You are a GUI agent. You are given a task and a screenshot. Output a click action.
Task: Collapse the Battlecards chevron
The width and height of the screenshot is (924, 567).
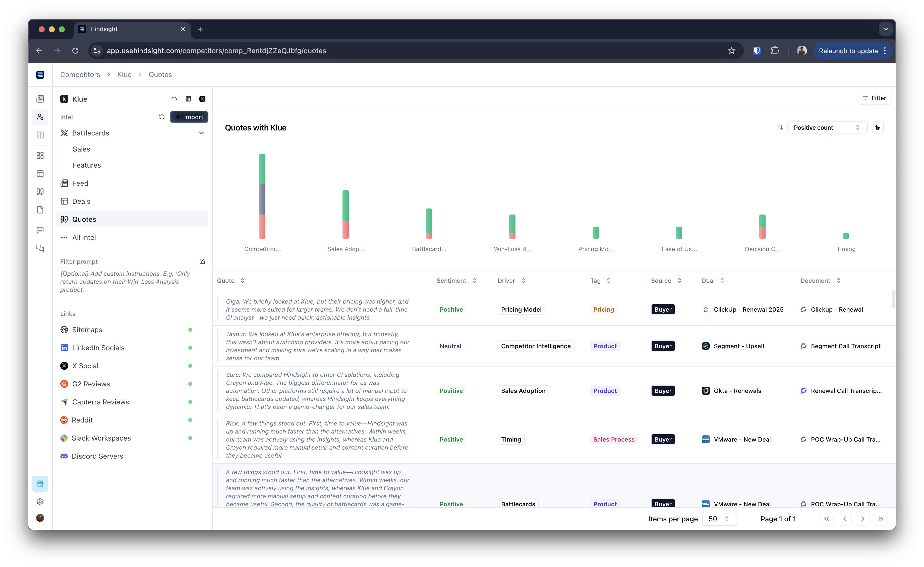(x=201, y=133)
